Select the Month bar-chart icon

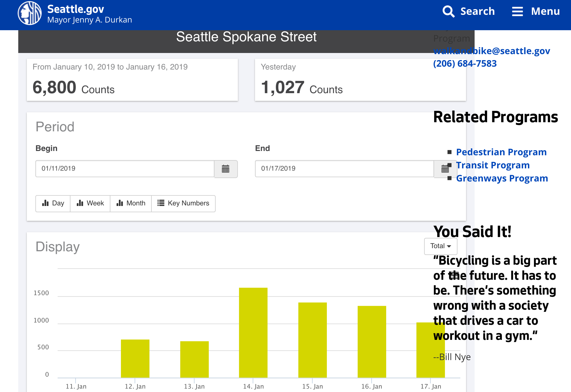coord(120,203)
